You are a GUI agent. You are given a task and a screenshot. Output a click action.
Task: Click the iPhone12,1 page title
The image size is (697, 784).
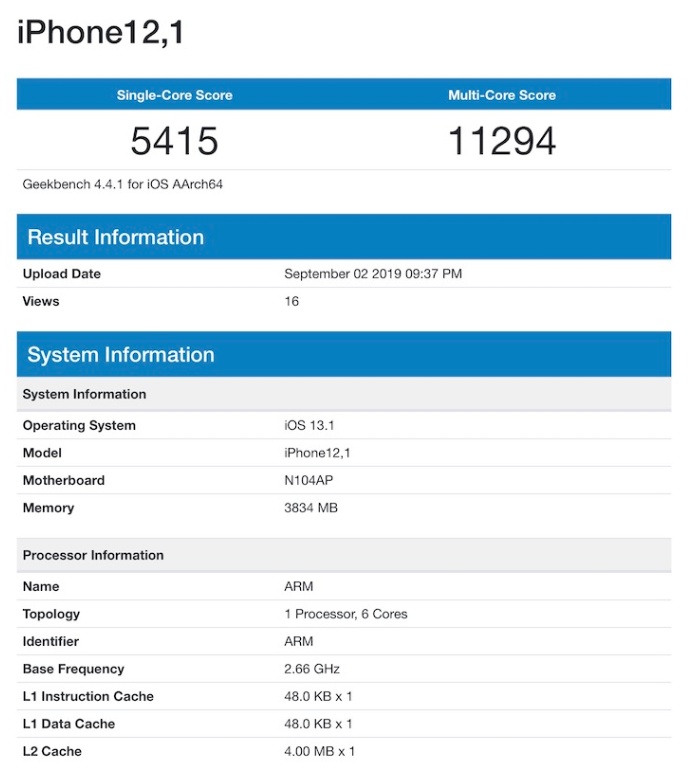pos(101,33)
